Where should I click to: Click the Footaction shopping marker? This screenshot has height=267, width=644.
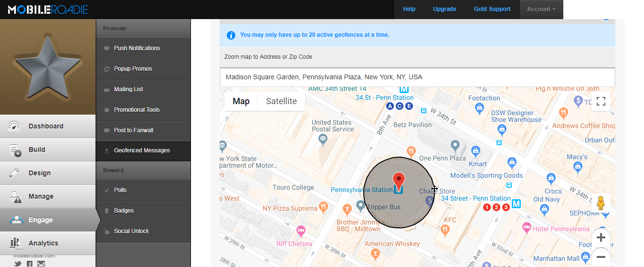click(479, 109)
